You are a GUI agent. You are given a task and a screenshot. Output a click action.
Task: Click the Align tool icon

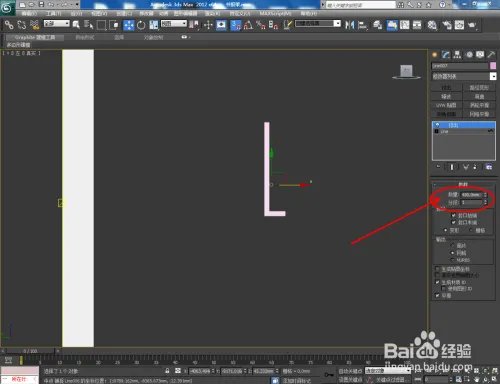[x=362, y=25]
